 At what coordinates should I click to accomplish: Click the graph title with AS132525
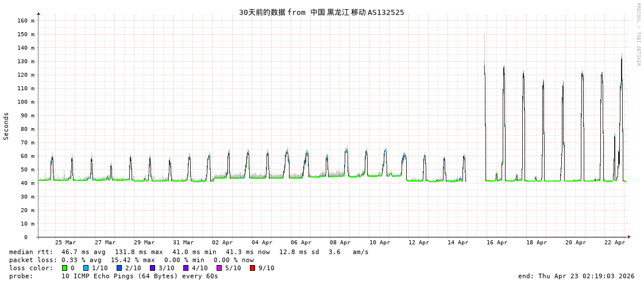click(321, 12)
